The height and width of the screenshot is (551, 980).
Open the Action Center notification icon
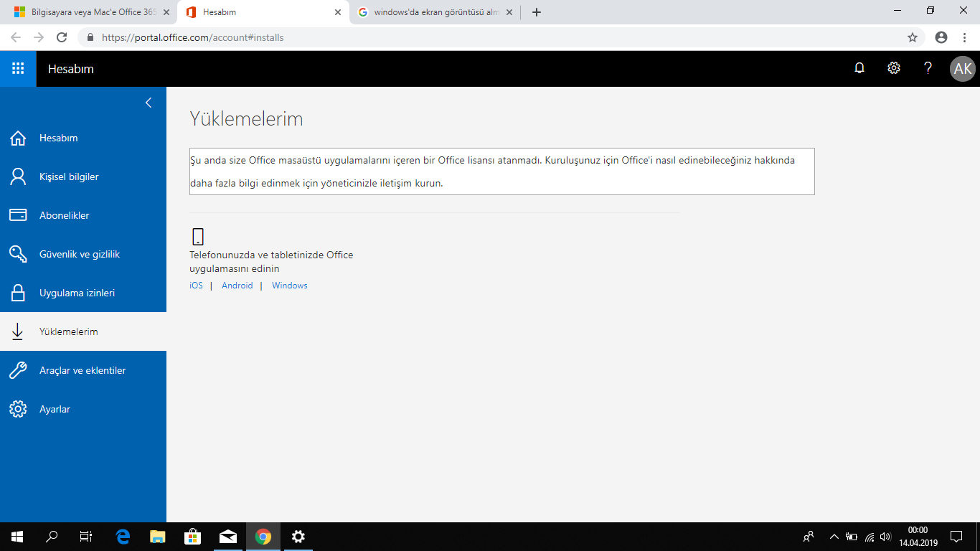[956, 537]
